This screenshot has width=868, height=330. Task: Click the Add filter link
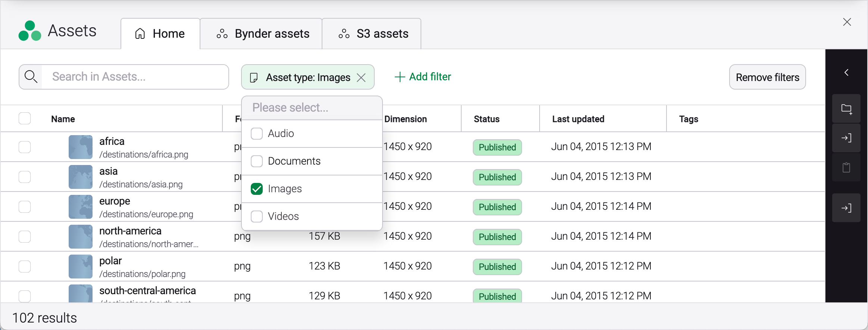point(423,77)
